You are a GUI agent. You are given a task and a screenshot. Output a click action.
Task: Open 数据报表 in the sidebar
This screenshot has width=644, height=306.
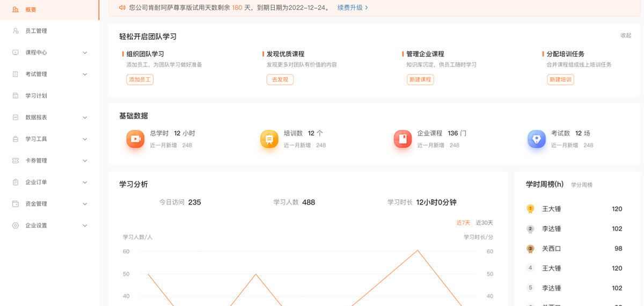36,118
